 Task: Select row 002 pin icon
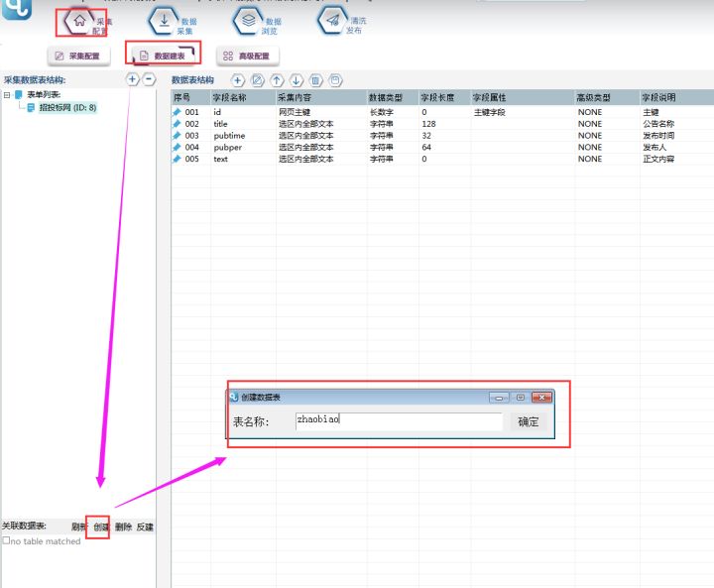pyautogui.click(x=177, y=123)
